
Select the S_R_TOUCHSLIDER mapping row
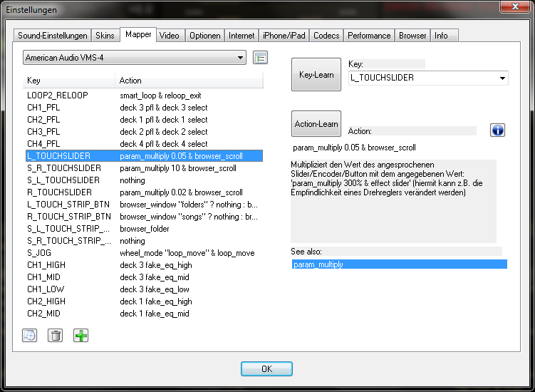click(145, 168)
